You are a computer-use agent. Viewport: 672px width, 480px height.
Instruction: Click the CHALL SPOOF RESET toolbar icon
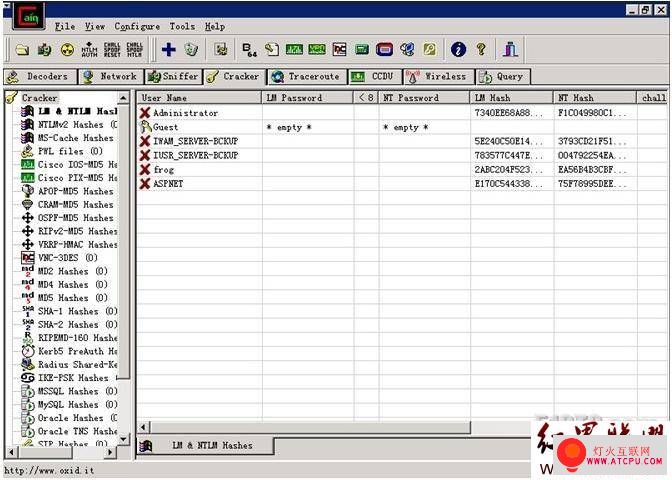[112, 50]
